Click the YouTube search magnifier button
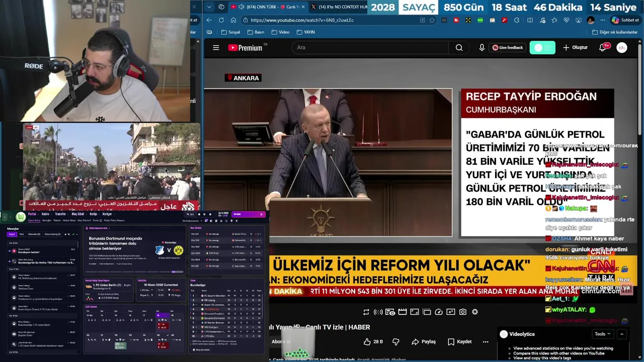644x362 pixels. pos(459,48)
